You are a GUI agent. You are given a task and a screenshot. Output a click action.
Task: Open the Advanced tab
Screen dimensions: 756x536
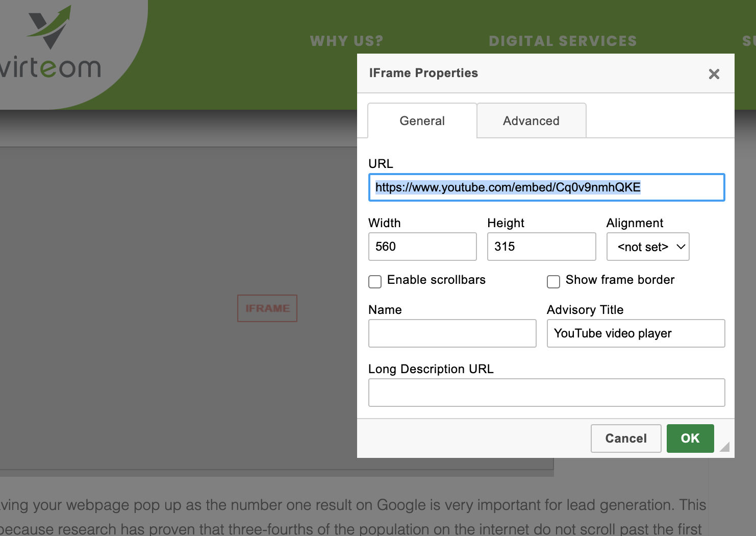[531, 121]
